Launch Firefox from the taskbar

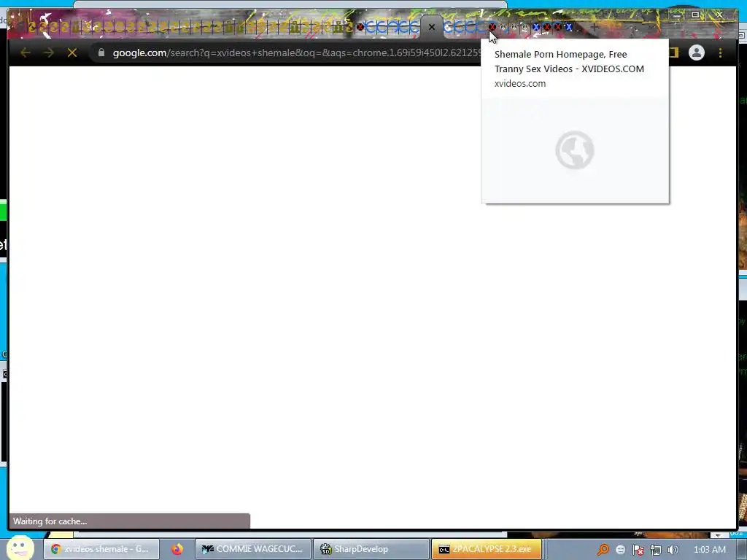177,549
